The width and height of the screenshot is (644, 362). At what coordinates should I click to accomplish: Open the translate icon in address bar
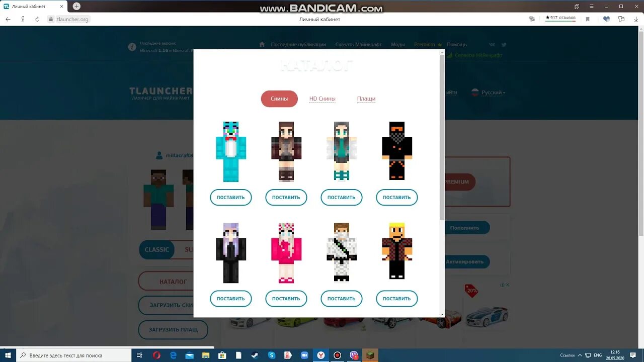532,19
